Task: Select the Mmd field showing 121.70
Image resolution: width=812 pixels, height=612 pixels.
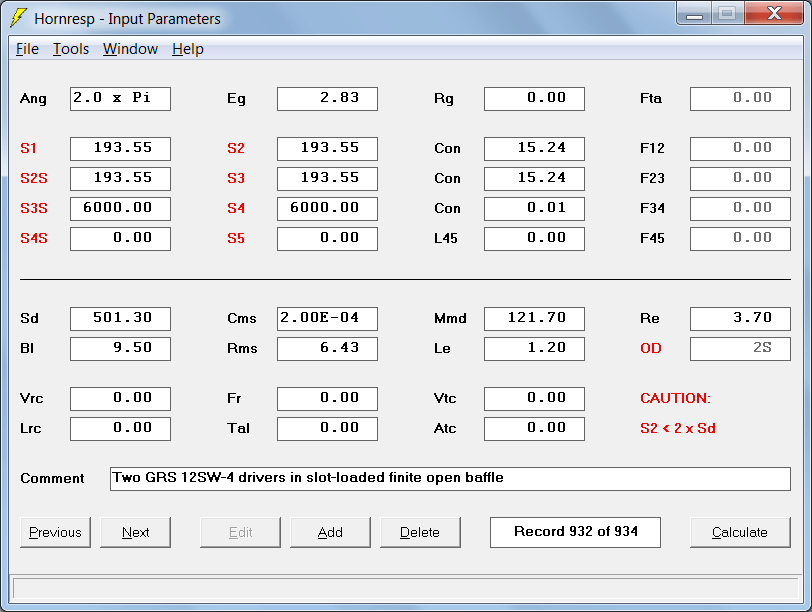Action: [x=534, y=319]
